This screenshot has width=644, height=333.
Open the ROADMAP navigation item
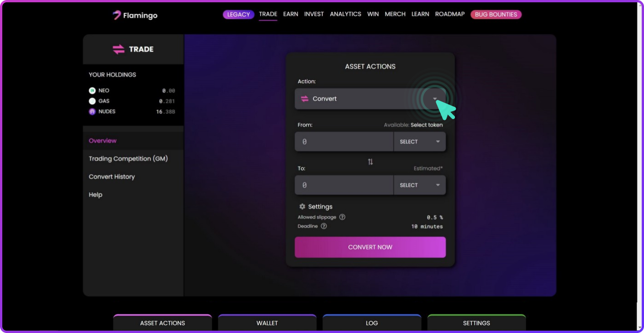[450, 14]
